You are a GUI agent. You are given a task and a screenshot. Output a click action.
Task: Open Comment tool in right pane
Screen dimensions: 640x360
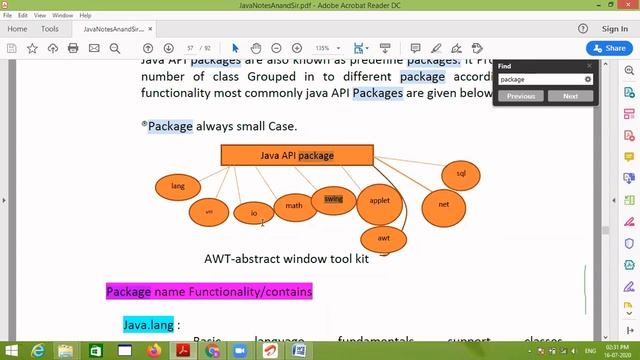click(629, 157)
